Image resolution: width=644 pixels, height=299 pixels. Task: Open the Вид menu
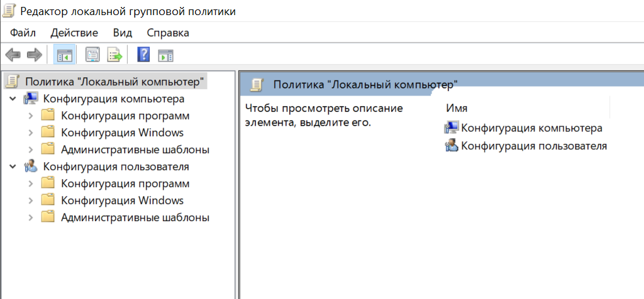tap(123, 33)
